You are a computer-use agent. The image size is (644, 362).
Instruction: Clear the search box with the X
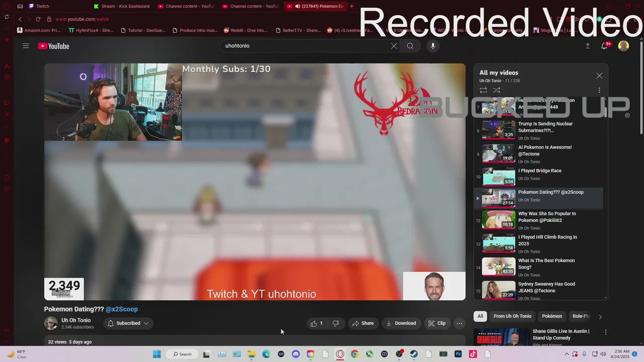tap(394, 46)
